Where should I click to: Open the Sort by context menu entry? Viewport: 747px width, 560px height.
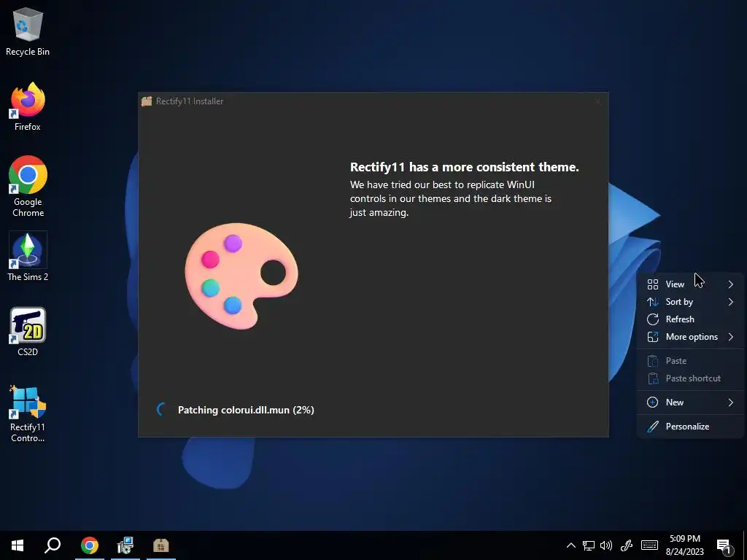690,302
